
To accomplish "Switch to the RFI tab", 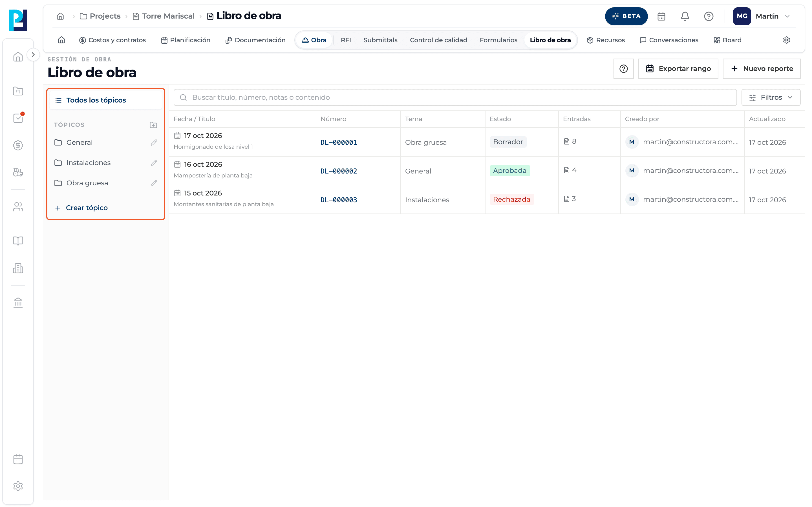I will click(x=346, y=40).
